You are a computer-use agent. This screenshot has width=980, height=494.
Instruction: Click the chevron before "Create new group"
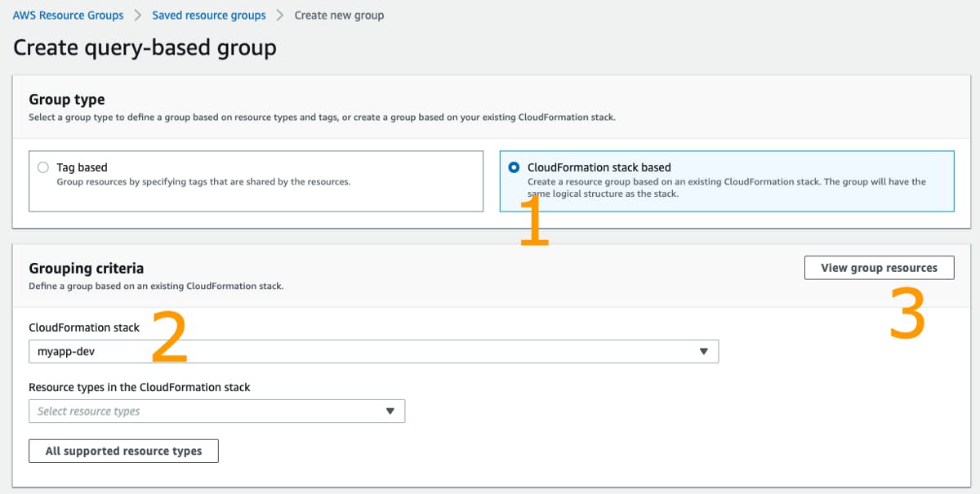tap(278, 15)
